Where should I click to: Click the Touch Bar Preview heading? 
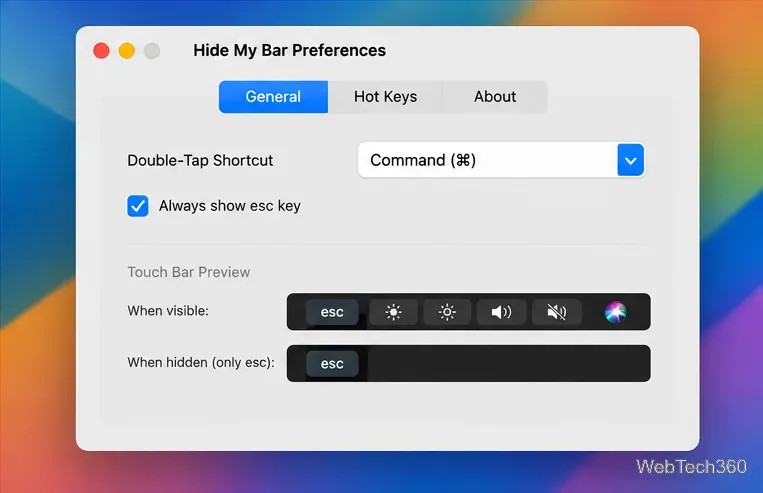189,272
